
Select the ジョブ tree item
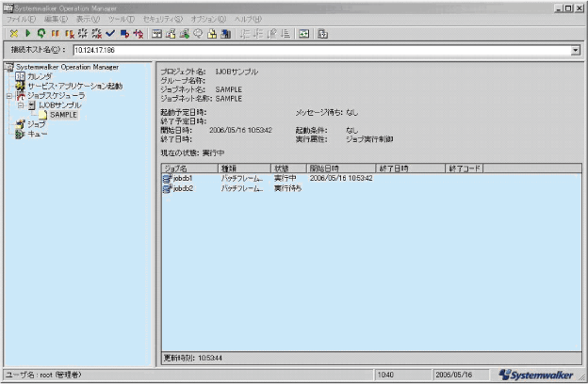point(36,124)
